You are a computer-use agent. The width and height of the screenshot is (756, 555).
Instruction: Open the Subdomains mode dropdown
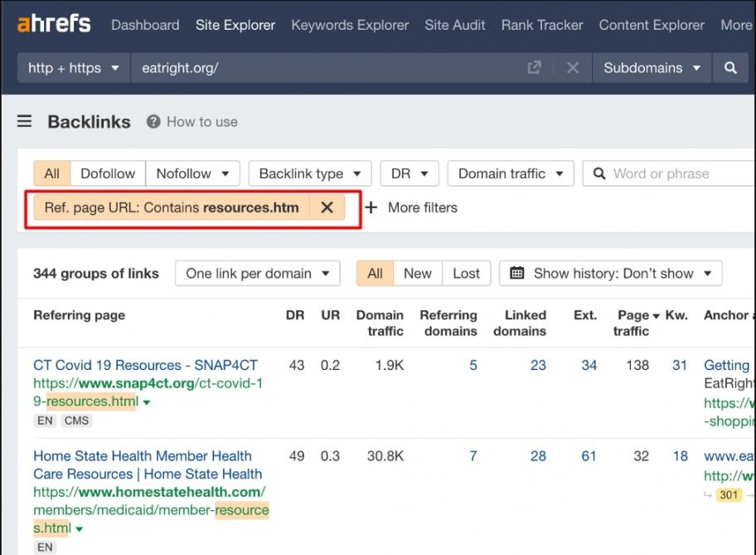(x=652, y=67)
